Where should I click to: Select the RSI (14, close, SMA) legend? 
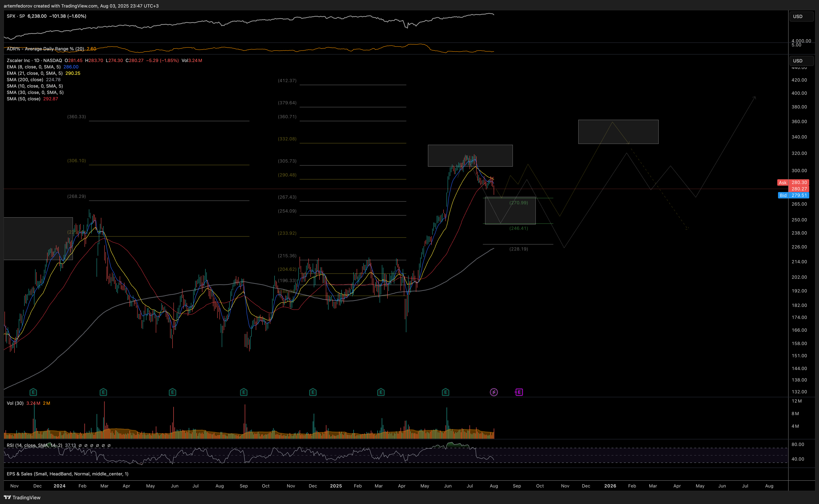pyautogui.click(x=34, y=445)
